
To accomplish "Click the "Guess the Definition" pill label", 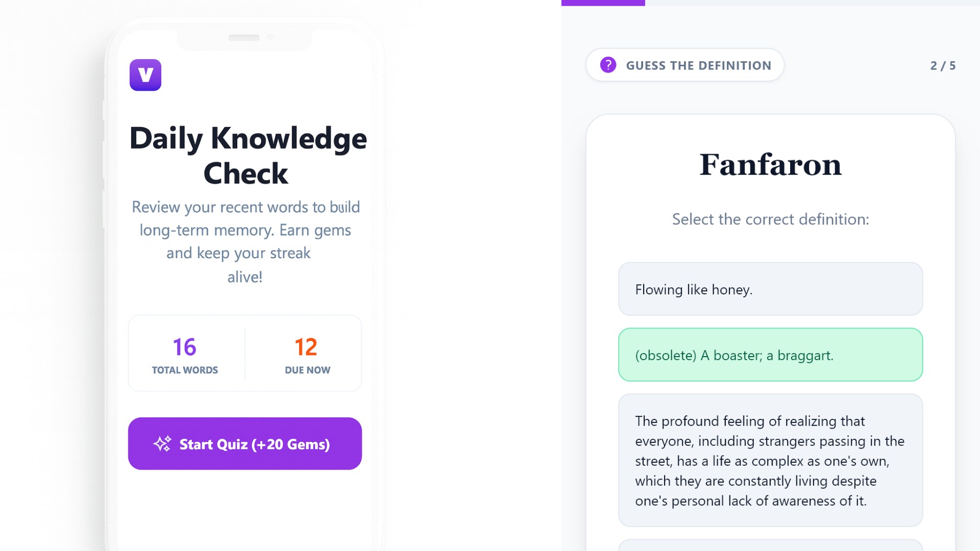I will (698, 66).
